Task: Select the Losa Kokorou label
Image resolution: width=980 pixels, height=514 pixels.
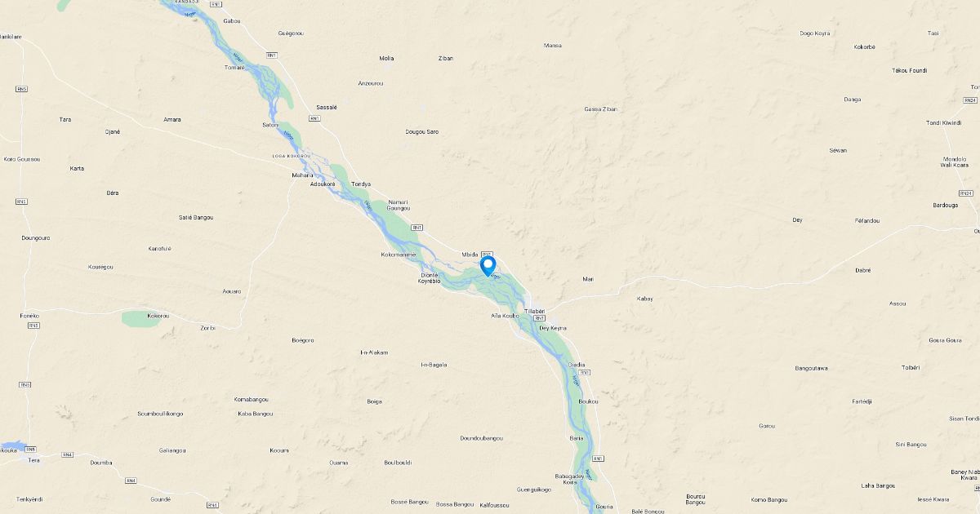Action: (292, 155)
